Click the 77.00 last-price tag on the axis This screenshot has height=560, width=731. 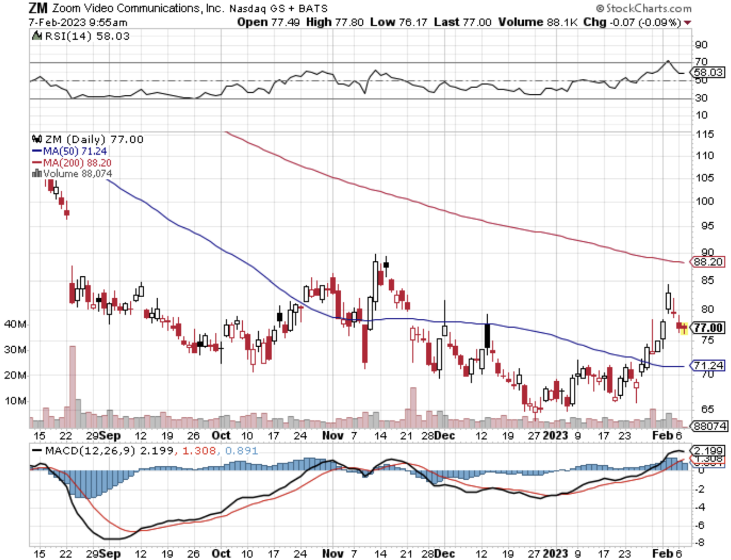[x=708, y=328]
